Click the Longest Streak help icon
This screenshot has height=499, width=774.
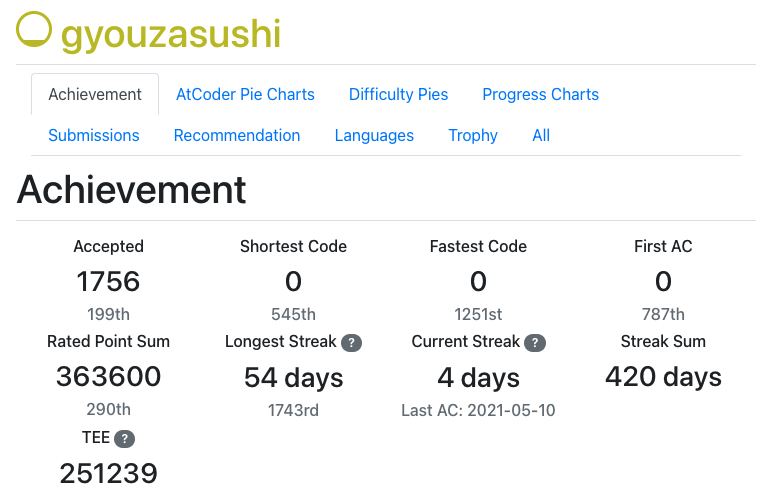click(351, 343)
